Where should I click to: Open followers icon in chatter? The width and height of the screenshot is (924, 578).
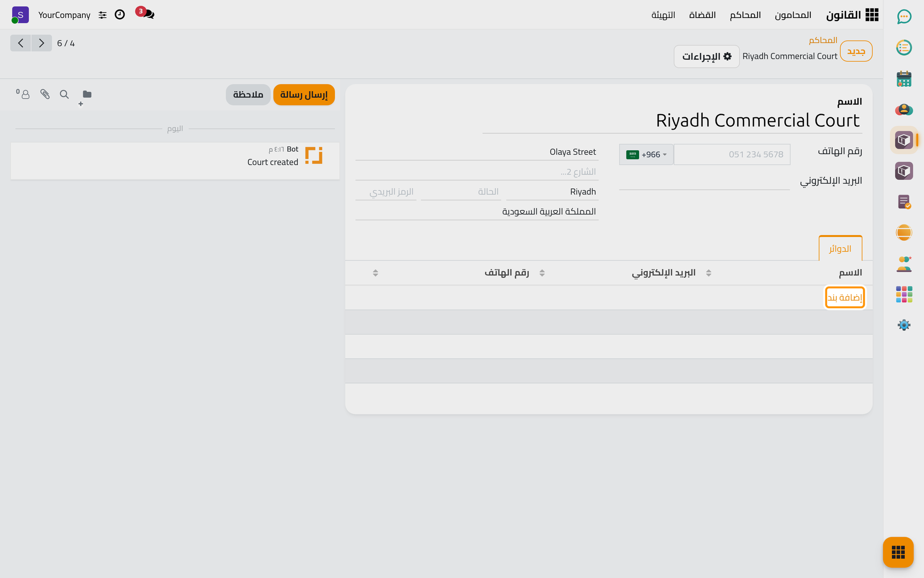(x=23, y=94)
